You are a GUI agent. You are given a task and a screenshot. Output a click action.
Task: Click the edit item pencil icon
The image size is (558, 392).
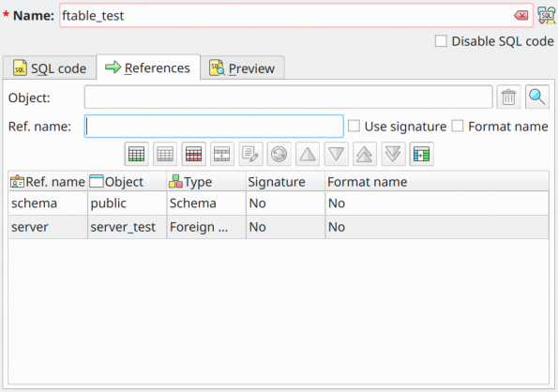[x=251, y=154]
